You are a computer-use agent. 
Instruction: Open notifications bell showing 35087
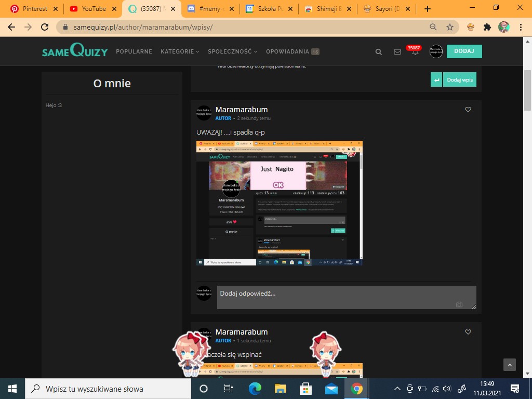pyautogui.click(x=415, y=51)
